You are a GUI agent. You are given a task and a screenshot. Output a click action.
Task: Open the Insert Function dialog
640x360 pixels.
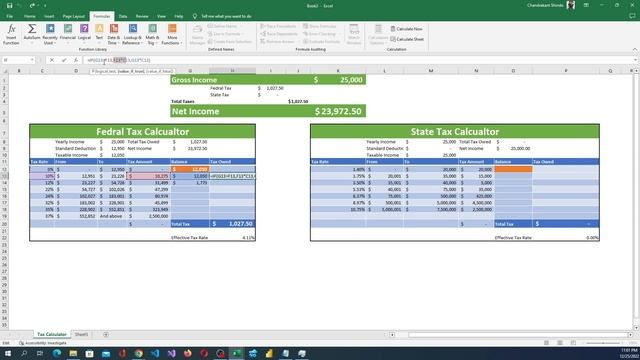(x=11, y=34)
